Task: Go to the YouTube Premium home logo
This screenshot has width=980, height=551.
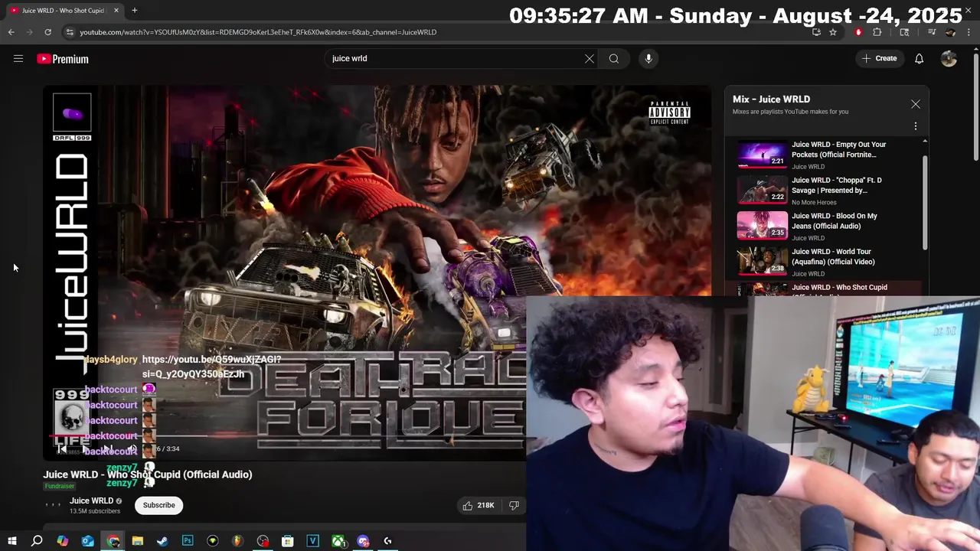Action: [x=63, y=59]
